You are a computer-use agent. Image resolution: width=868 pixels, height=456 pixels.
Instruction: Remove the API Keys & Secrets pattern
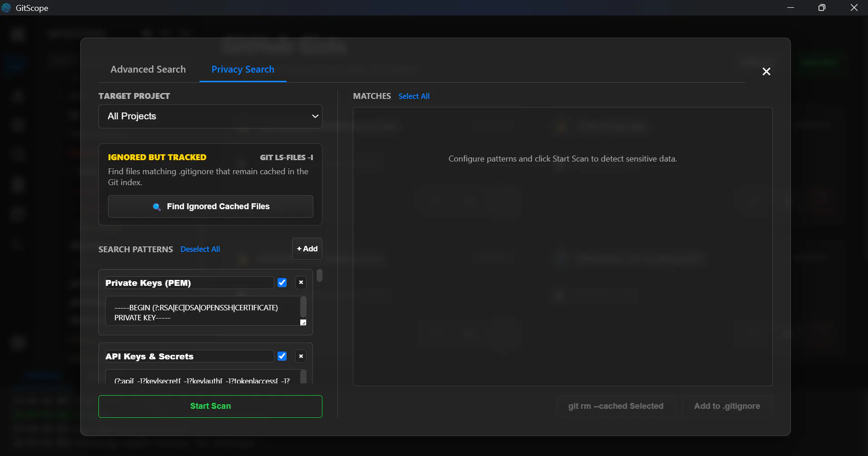point(301,356)
